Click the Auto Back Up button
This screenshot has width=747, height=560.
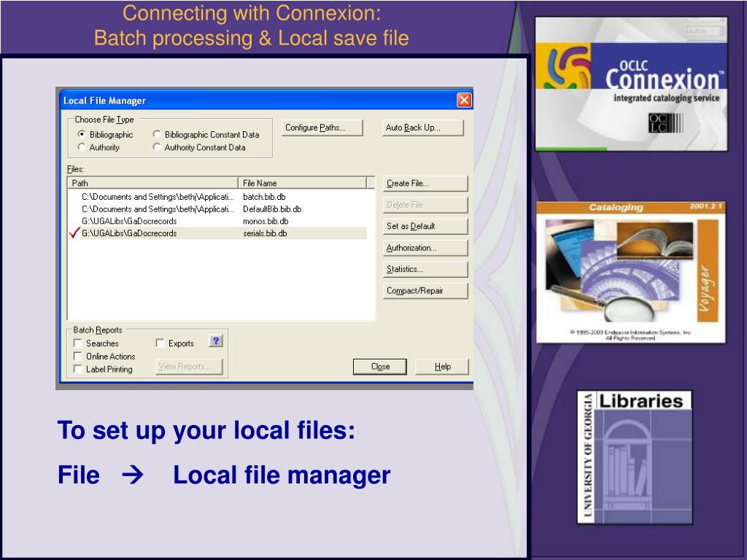tap(423, 128)
